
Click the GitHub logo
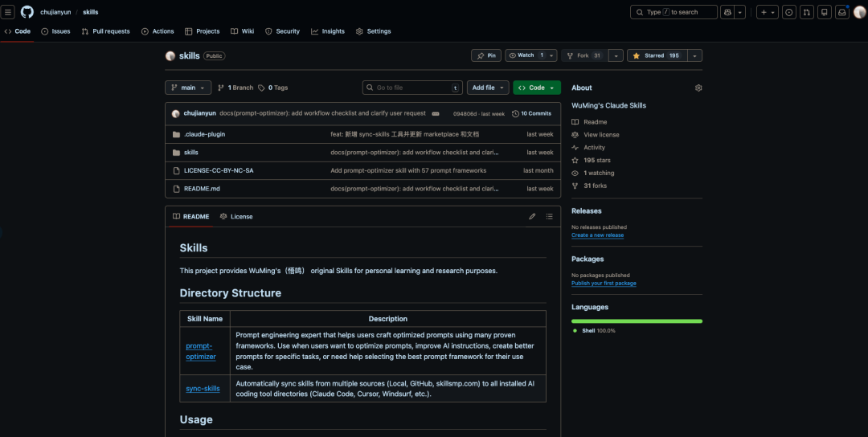click(27, 11)
